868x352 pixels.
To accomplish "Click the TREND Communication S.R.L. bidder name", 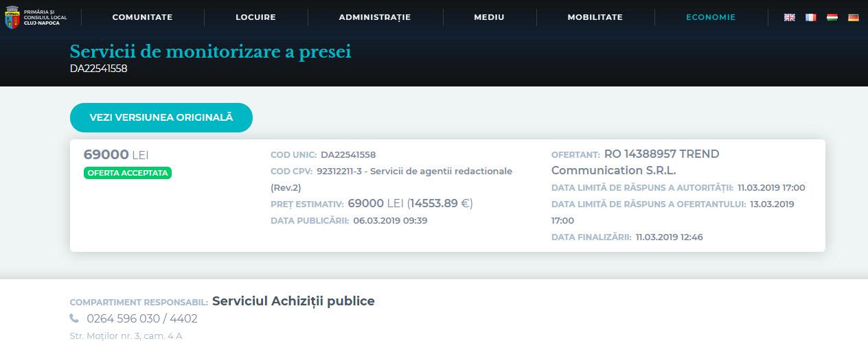I will tap(635, 163).
